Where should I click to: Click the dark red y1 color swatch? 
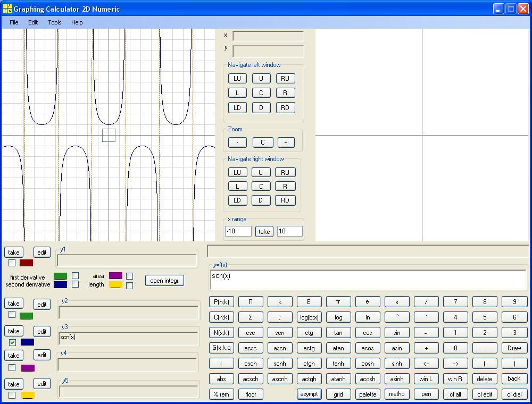[27, 263]
